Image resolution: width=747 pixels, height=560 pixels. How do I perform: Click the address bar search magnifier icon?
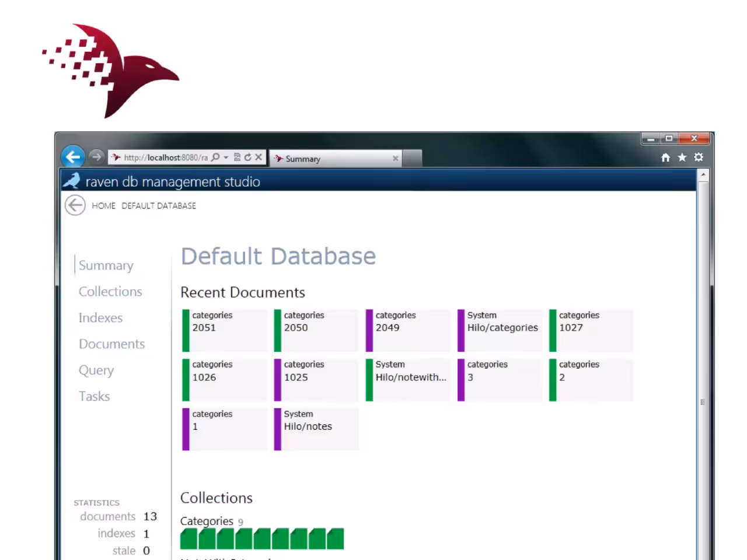point(215,157)
